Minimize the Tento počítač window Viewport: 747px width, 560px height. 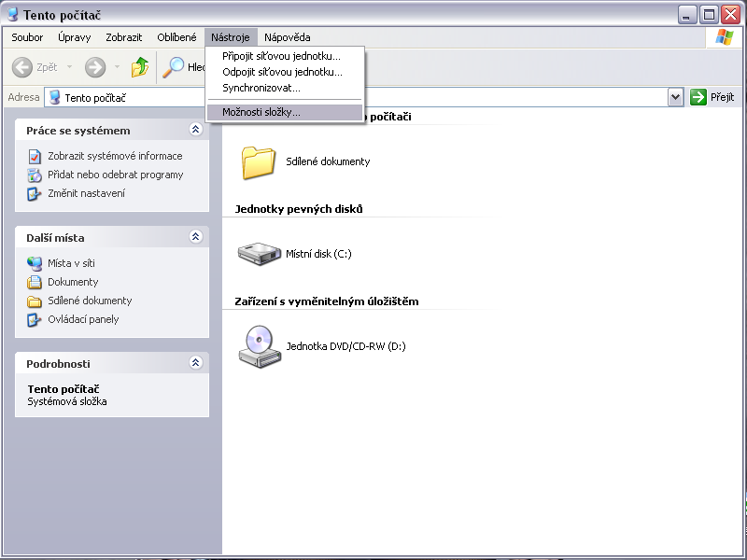coord(687,15)
